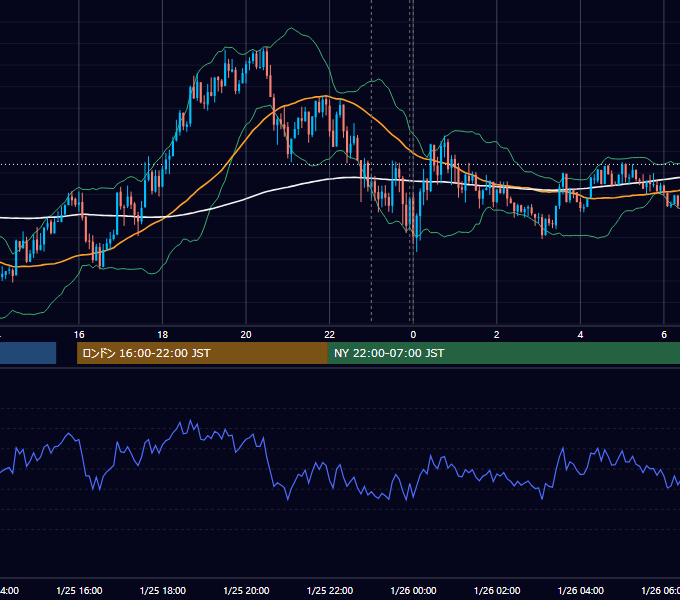This screenshot has width=680, height=600.
Task: Click the 1/26 02:00 time label
Action: click(497, 590)
